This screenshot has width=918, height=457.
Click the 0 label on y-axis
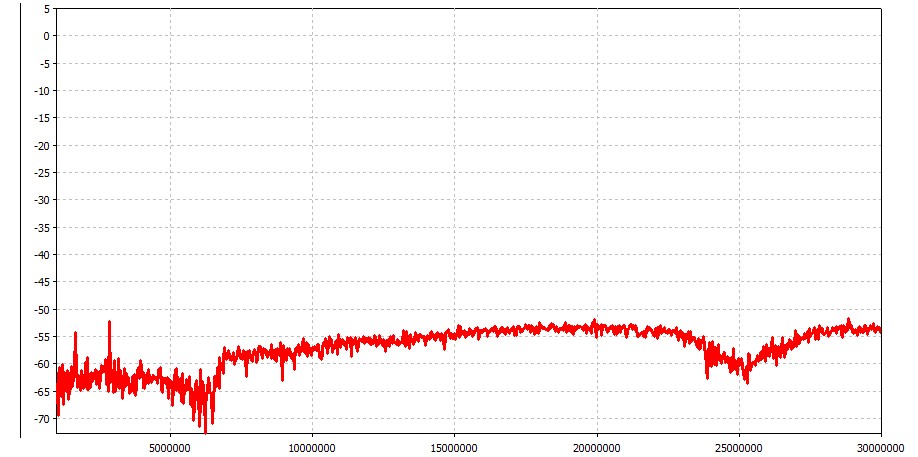[x=44, y=36]
